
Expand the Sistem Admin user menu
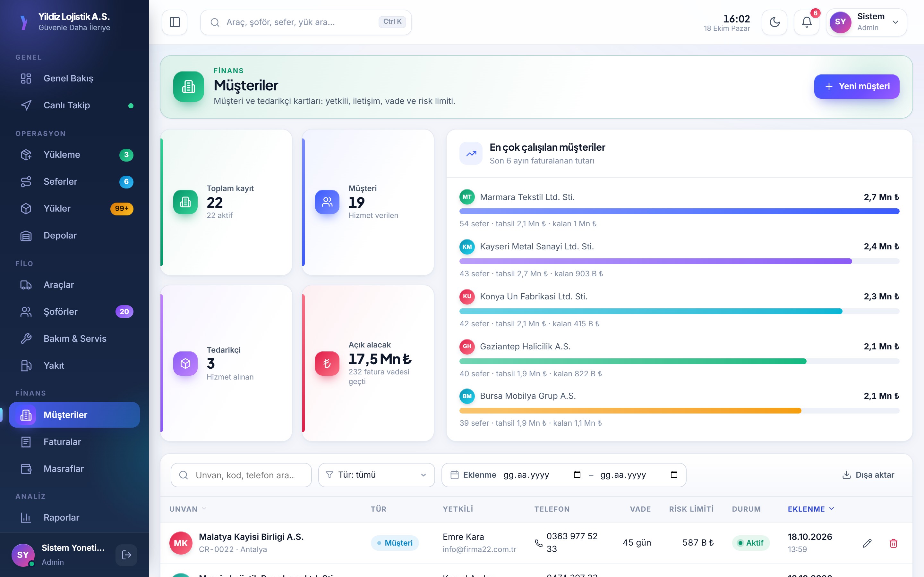[x=866, y=22]
